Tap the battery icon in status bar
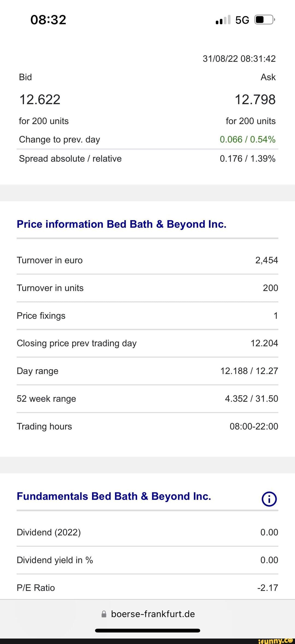Screen dimensions: 295x644 264,20
